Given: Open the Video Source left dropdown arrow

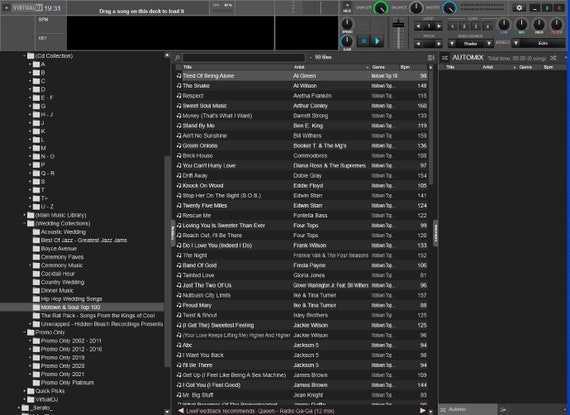Looking at the screenshot, I should [452, 44].
